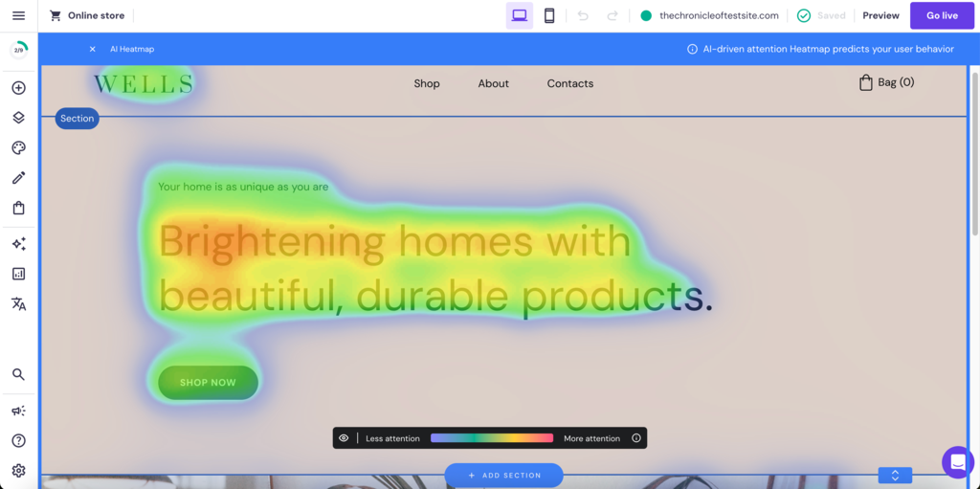Toggle heatmap visibility eye icon
Image resolution: width=980 pixels, height=489 pixels.
(344, 438)
